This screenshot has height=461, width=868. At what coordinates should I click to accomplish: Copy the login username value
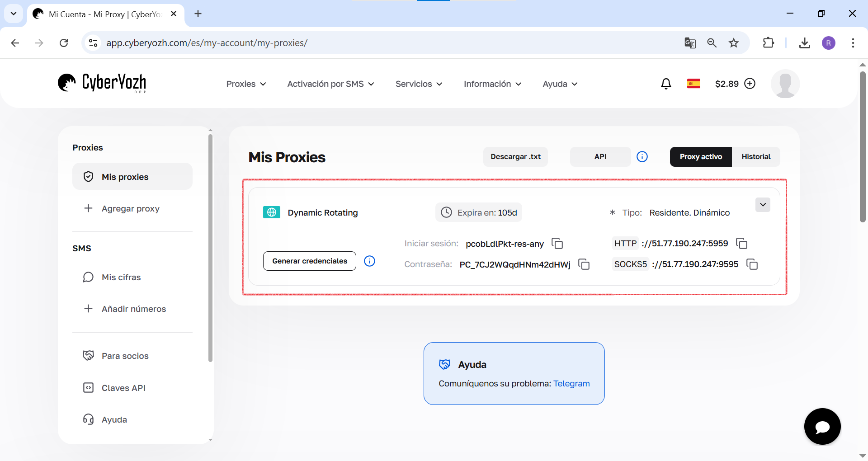pyautogui.click(x=557, y=244)
